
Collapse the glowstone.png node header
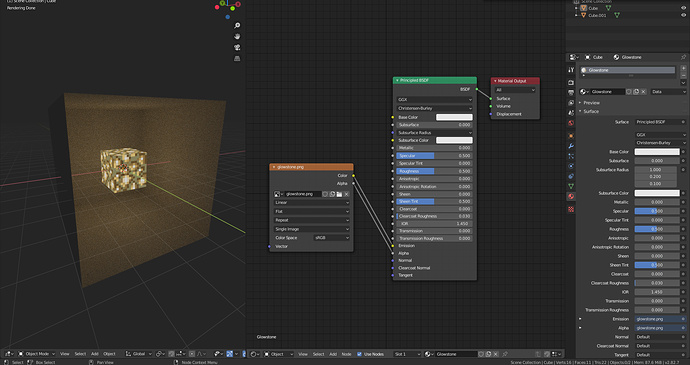click(x=274, y=167)
